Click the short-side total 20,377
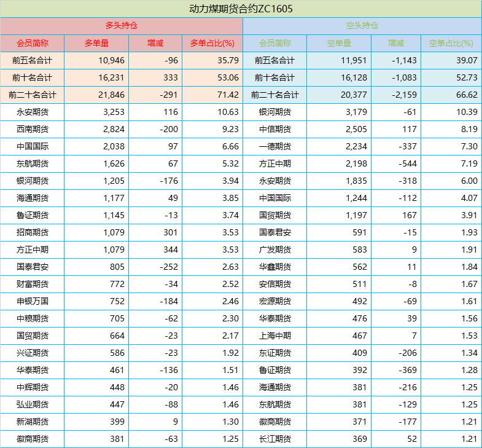 [x=354, y=95]
